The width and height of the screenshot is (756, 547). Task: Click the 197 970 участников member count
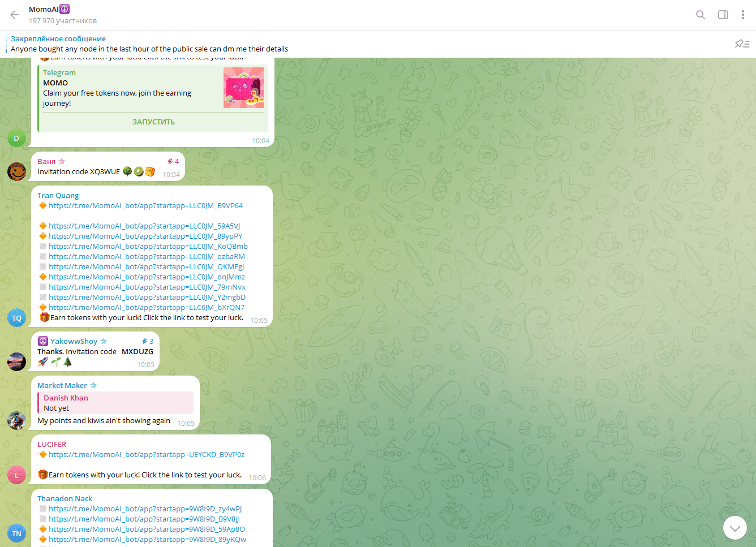click(x=63, y=20)
